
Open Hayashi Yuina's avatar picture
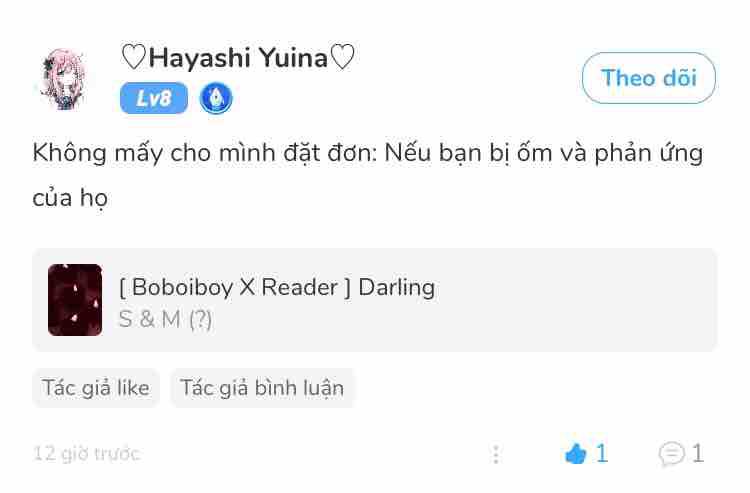[63, 79]
